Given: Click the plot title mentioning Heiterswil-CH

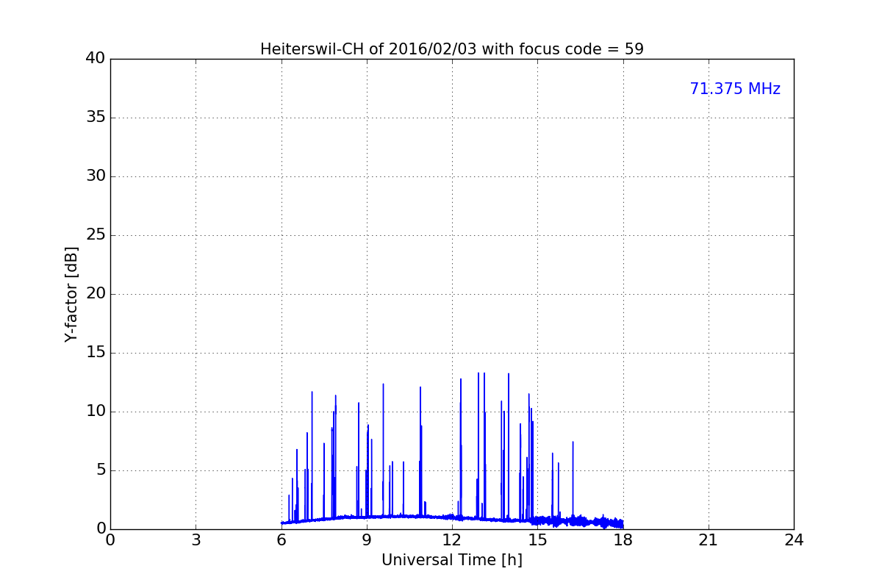Looking at the screenshot, I should 452,49.
